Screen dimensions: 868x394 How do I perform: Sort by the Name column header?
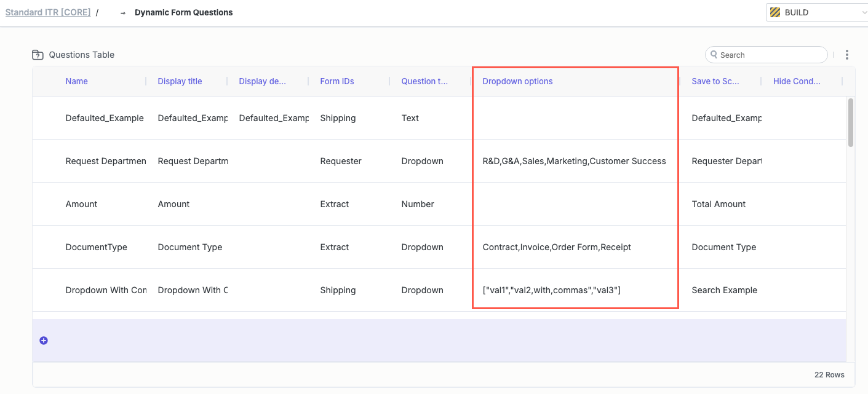click(77, 81)
